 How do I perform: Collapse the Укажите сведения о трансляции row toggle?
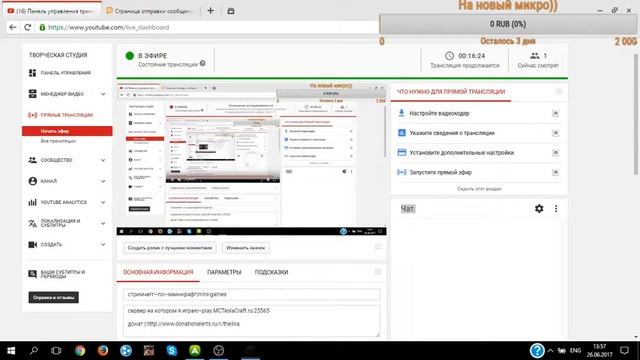pos(555,133)
